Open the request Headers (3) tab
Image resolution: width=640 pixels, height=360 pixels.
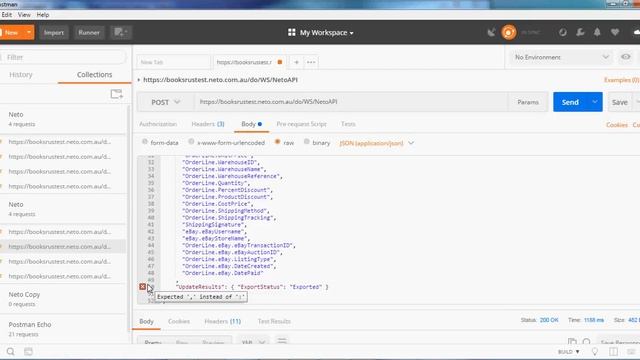208,124
